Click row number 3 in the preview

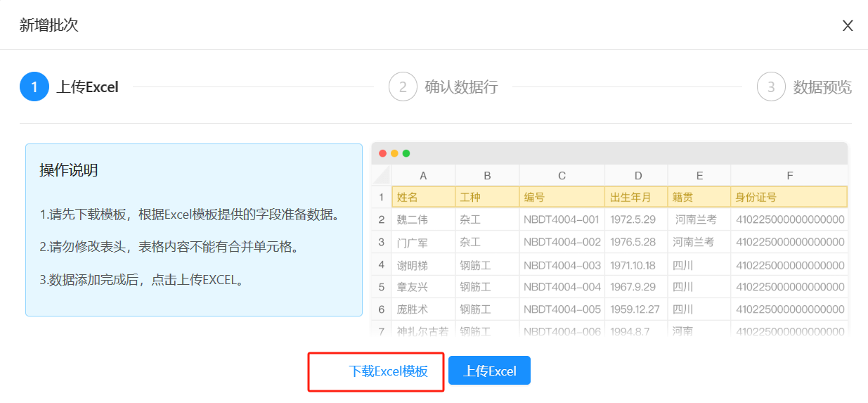382,242
